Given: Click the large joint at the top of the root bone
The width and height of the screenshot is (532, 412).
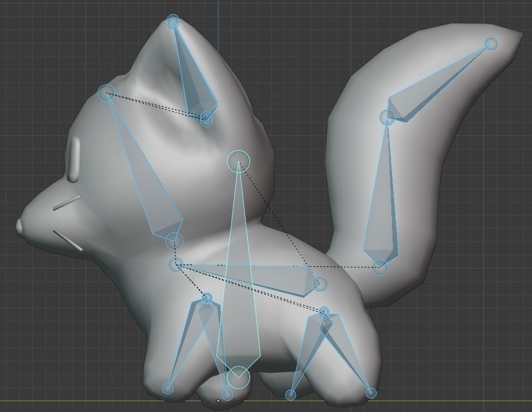Looking at the screenshot, I should 239,162.
